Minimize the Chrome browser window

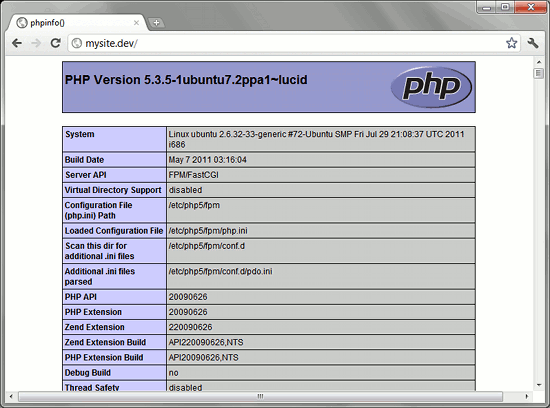point(487,7)
